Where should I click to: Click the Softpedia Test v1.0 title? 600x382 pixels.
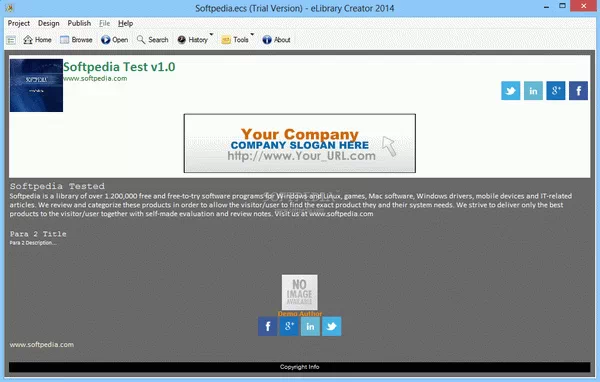tap(119, 67)
